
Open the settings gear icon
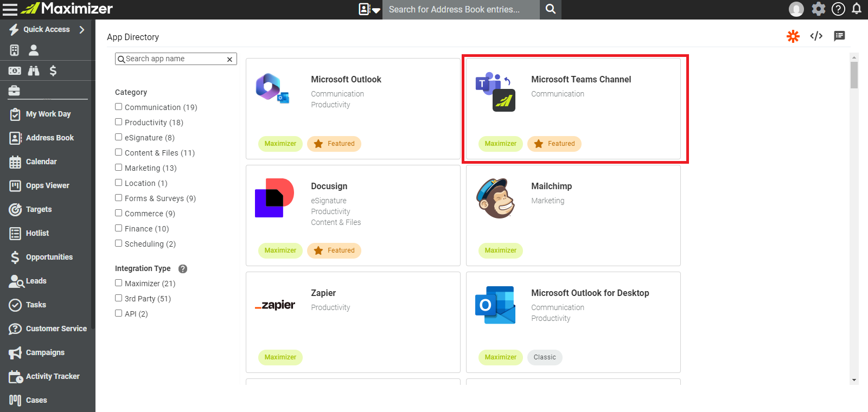(x=818, y=9)
